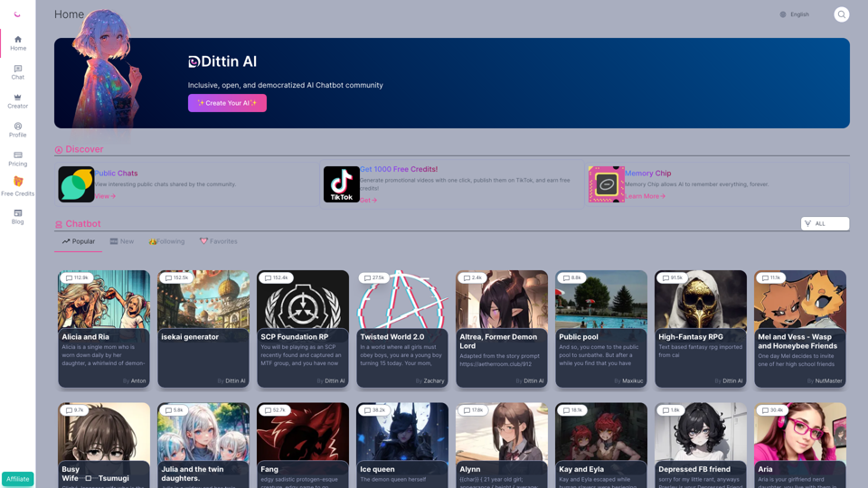The width and height of the screenshot is (868, 488).
Task: Click the Dittin logo at top left
Action: 17,14
